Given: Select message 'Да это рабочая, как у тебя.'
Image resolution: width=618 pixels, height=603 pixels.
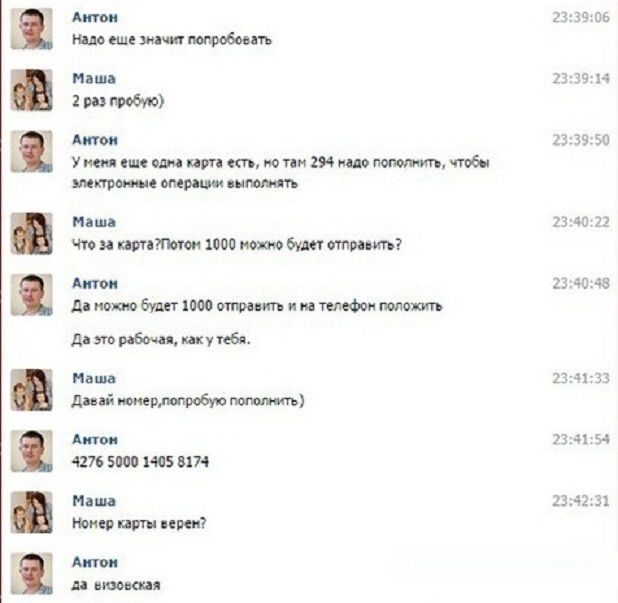Looking at the screenshot, I should click(161, 339).
